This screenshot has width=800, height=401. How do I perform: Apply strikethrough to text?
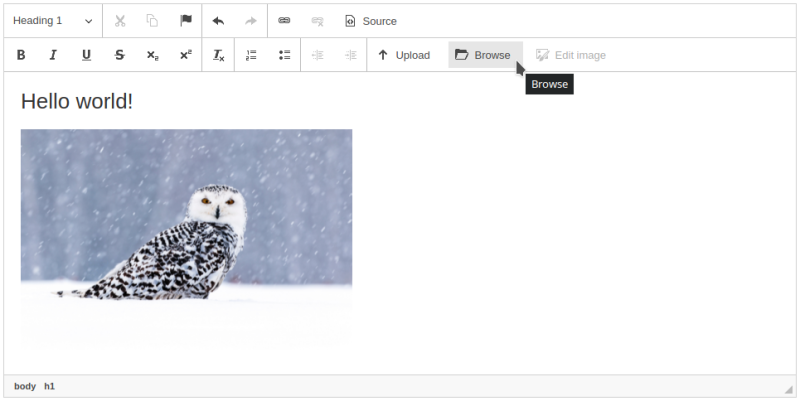tap(120, 55)
